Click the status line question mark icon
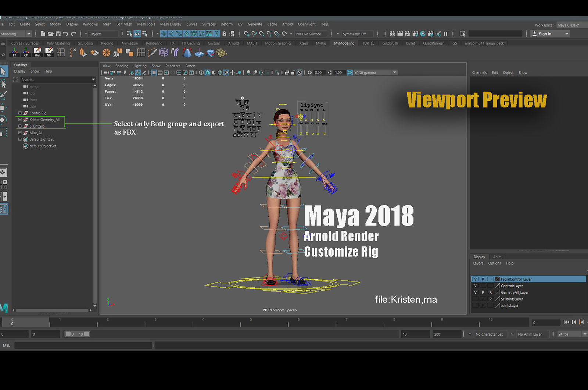The image size is (588, 390). pos(217,34)
